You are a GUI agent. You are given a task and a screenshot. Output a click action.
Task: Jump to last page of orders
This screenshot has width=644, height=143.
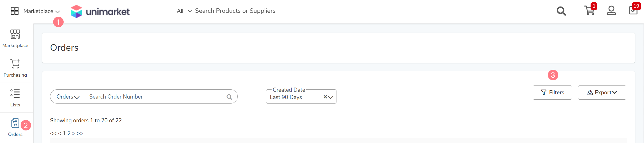point(80,133)
